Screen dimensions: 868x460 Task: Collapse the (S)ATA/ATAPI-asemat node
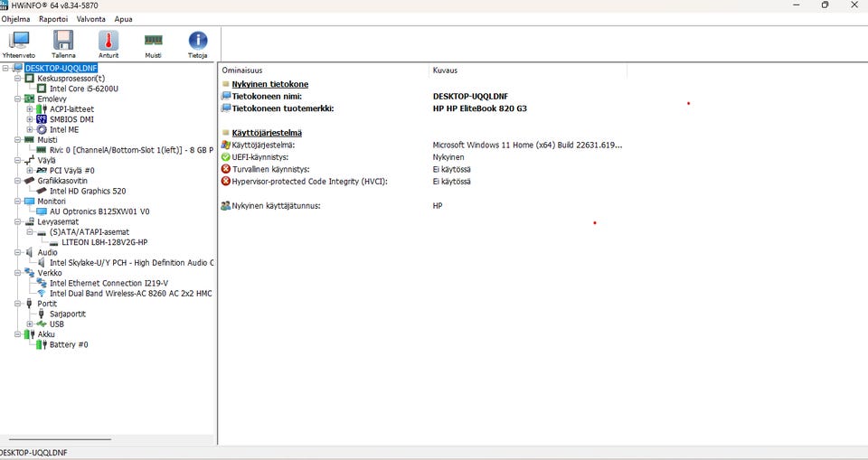click(30, 232)
